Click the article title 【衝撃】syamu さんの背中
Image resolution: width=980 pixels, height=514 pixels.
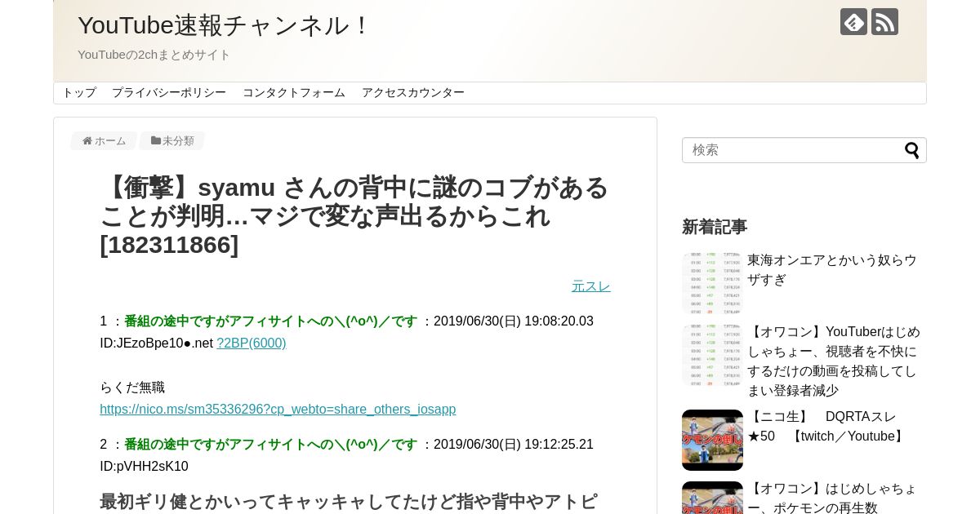point(354,216)
